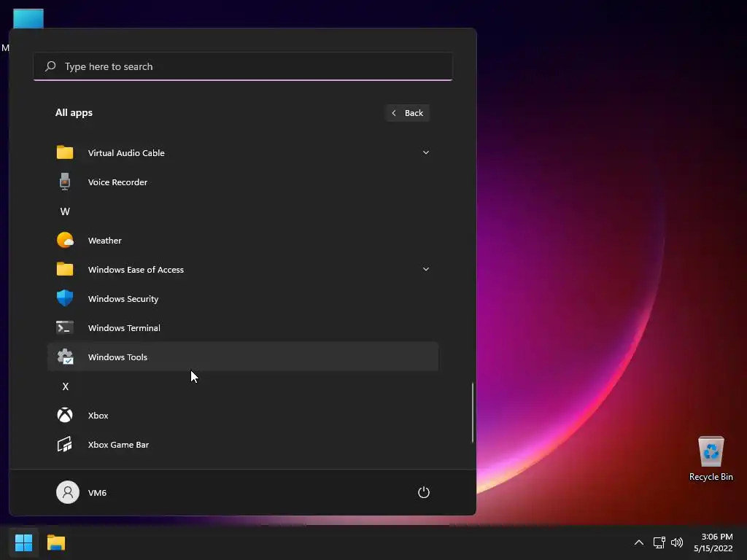Click the All apps scrollbar thumb
This screenshot has width=747, height=560.
[x=473, y=413]
